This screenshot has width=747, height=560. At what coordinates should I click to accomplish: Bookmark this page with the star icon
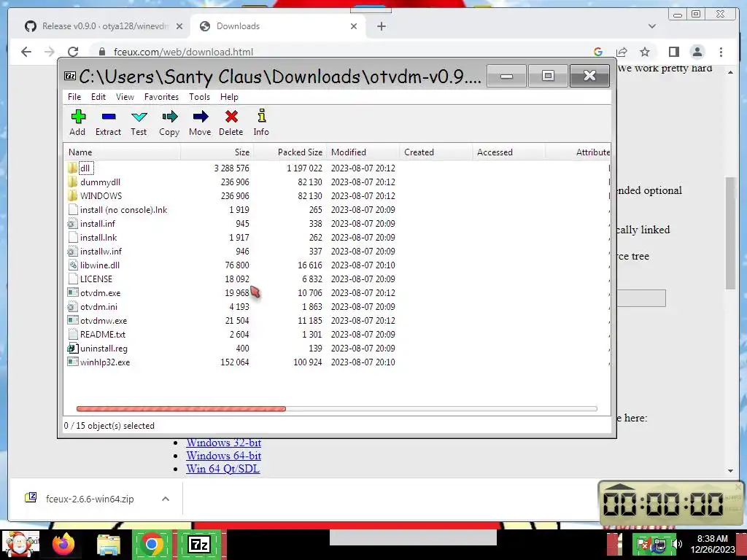point(645,52)
